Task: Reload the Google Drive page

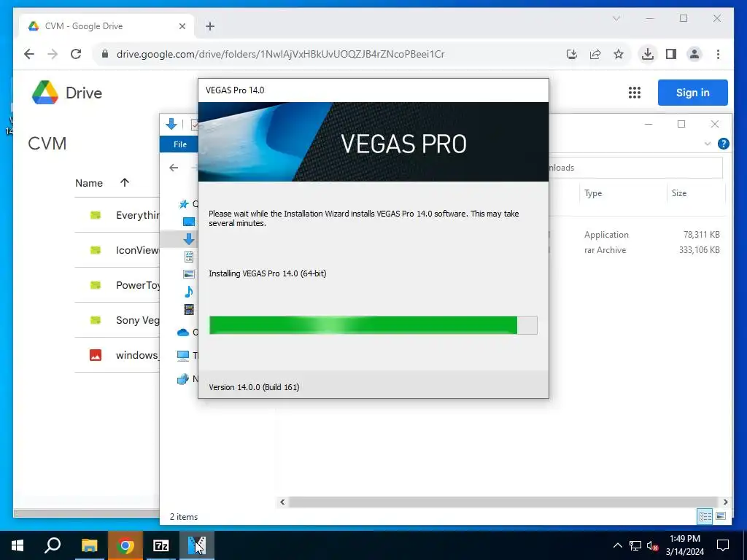Action: (x=76, y=54)
